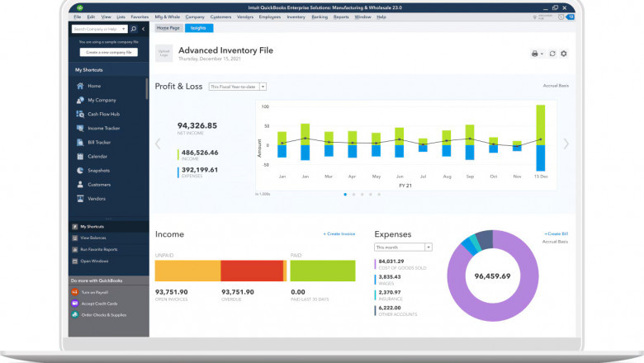The width and height of the screenshot is (644, 363).
Task: Select fifth carousel page dot
Action: (379, 195)
